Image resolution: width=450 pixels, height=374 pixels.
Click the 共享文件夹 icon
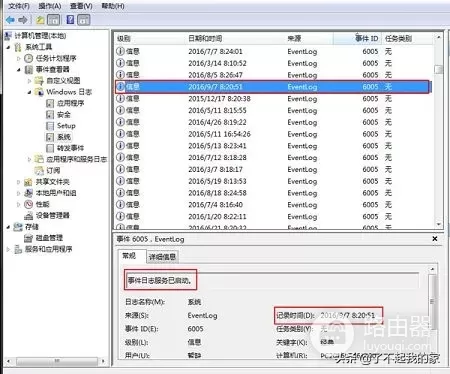(28, 182)
